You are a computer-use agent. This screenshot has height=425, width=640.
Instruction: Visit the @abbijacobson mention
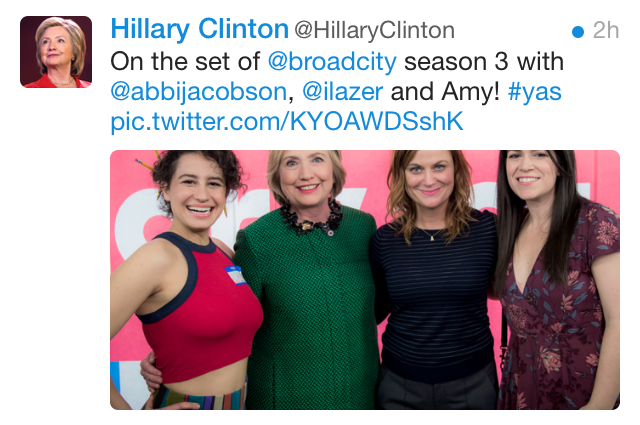pyautogui.click(x=199, y=91)
